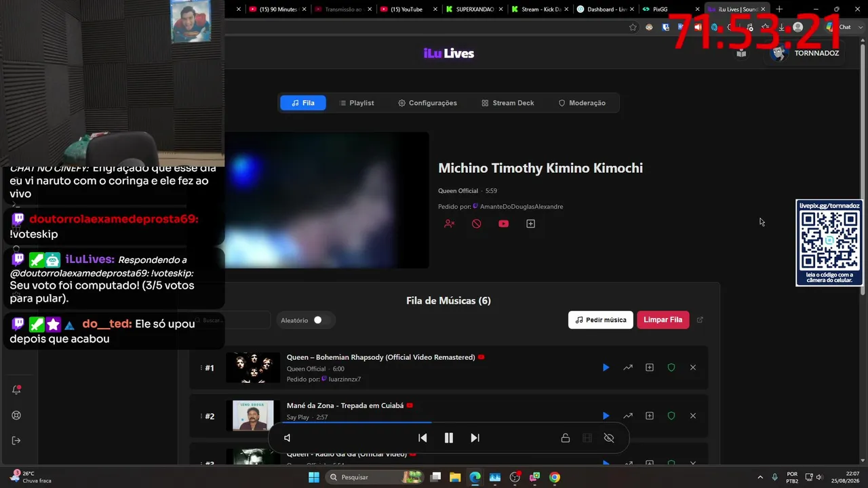Image resolution: width=868 pixels, height=488 pixels.
Task: Switch to the SUPERXANDAO browser tab
Action: pyautogui.click(x=474, y=9)
